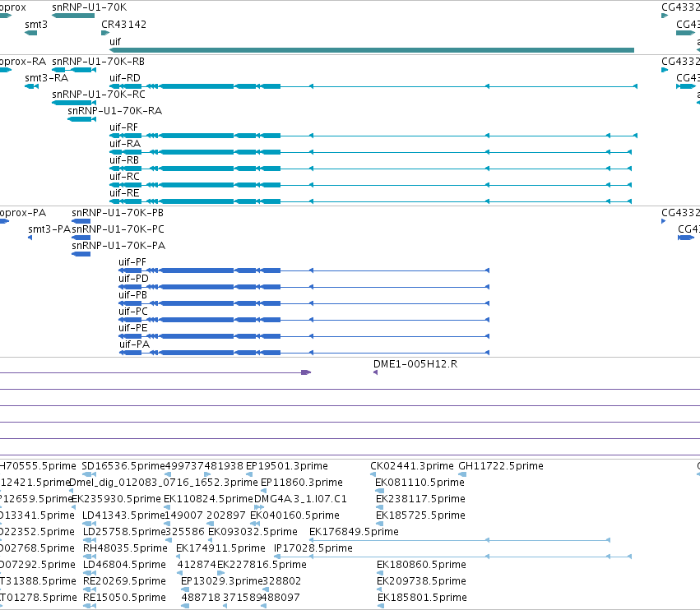Open Dmel_dig_012083_0716_1652.3prime EST

click(x=164, y=483)
